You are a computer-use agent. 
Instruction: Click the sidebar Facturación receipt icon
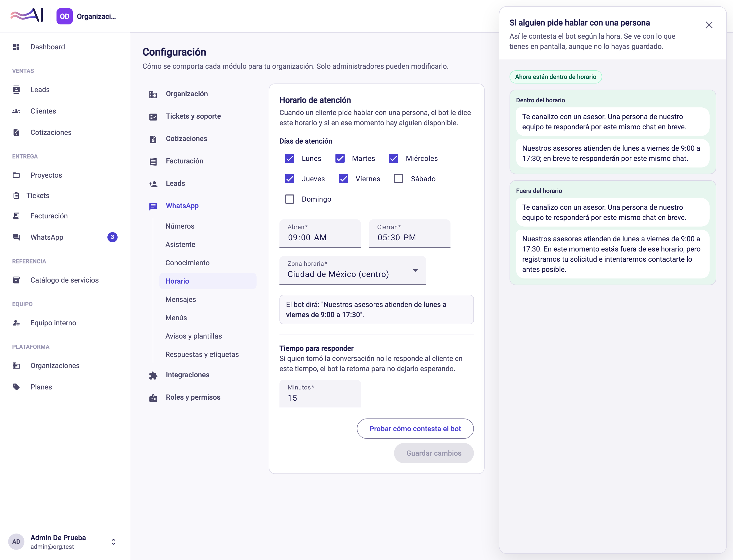16,216
